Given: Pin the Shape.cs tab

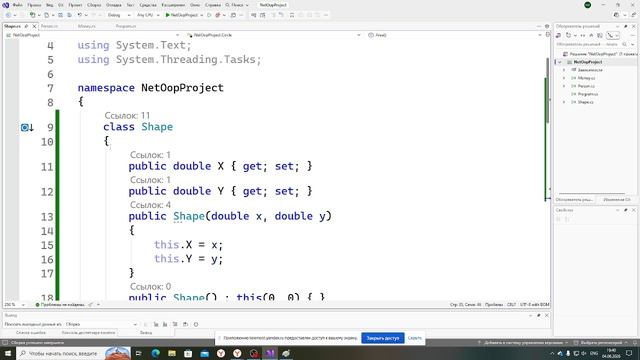Looking at the screenshot, I should click(x=27, y=26).
